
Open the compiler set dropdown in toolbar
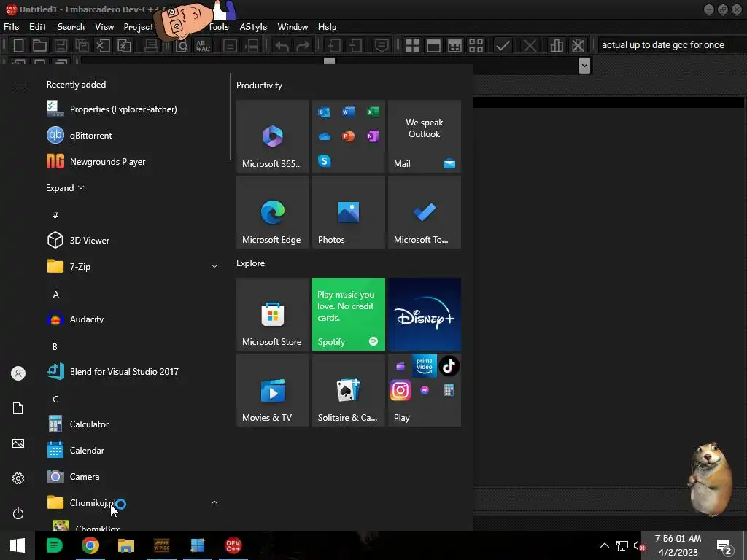[x=584, y=65]
